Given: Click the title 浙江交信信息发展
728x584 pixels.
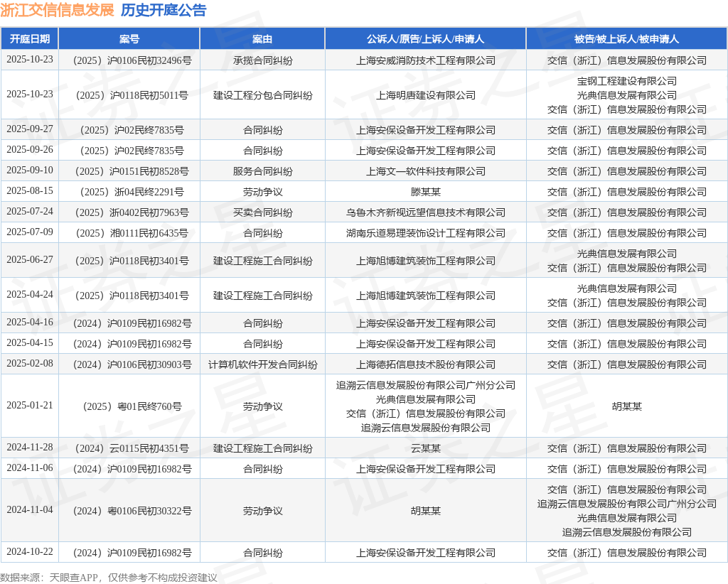Looking at the screenshot, I should tap(57, 10).
